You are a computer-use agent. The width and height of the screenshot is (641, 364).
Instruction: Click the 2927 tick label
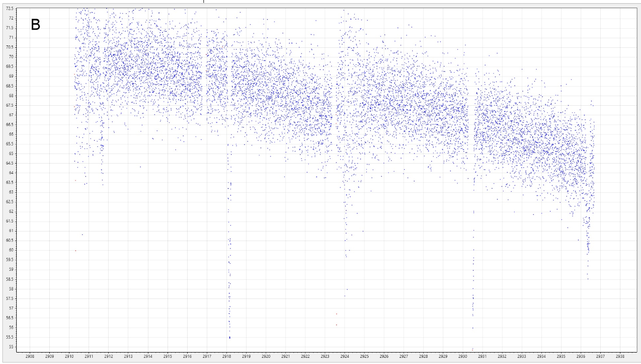point(404,356)
